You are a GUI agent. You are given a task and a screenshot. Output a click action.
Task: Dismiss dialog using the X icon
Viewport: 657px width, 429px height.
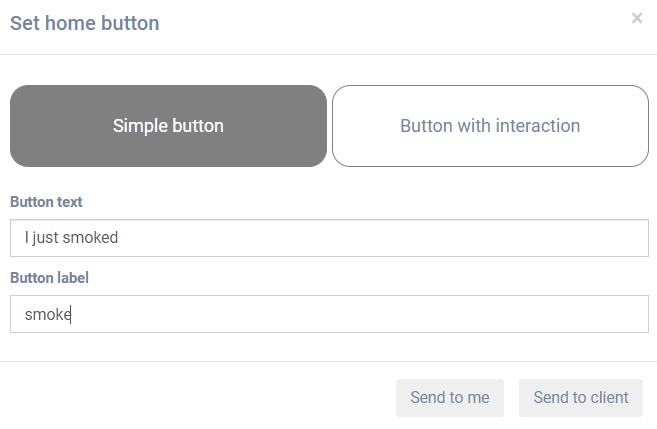tap(637, 18)
